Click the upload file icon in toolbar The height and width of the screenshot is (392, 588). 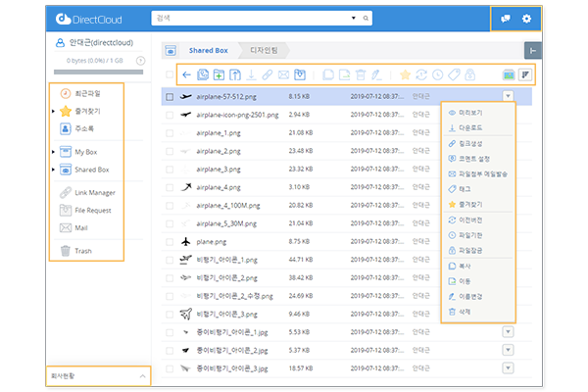(235, 74)
